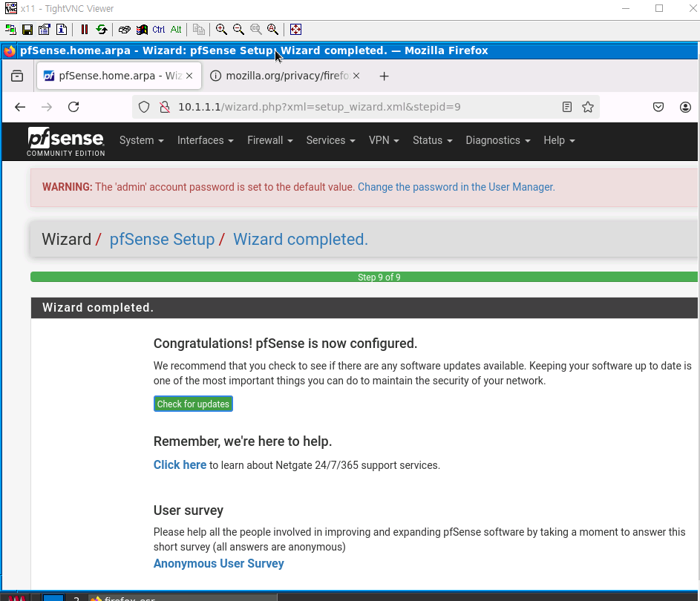700x601 pixels.
Task: Open the Diagnostics dropdown
Action: [498, 140]
